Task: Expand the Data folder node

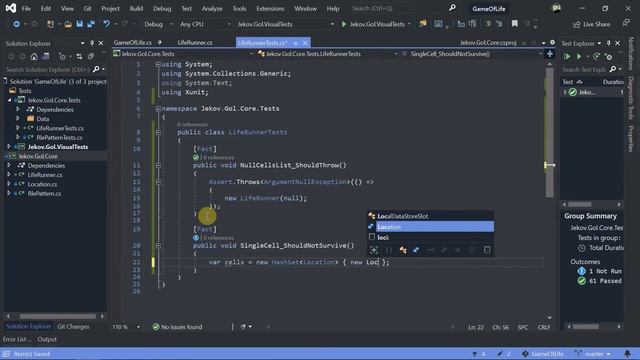Action: click(x=18, y=119)
